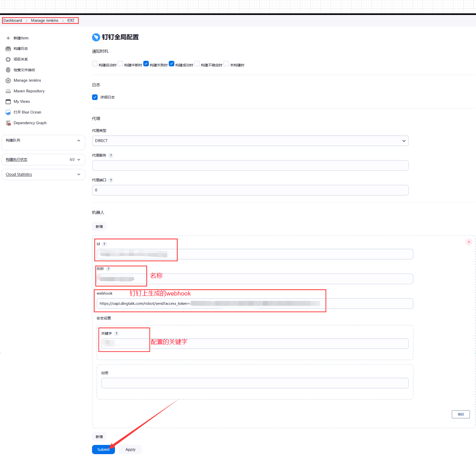476x464 pixels.
Task: Open 构建历史 build history icon
Action: [x=8, y=49]
